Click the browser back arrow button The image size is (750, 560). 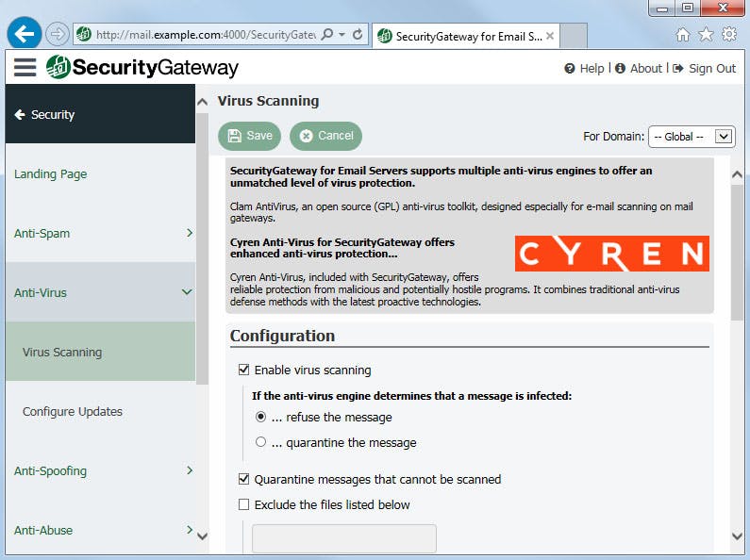25,33
